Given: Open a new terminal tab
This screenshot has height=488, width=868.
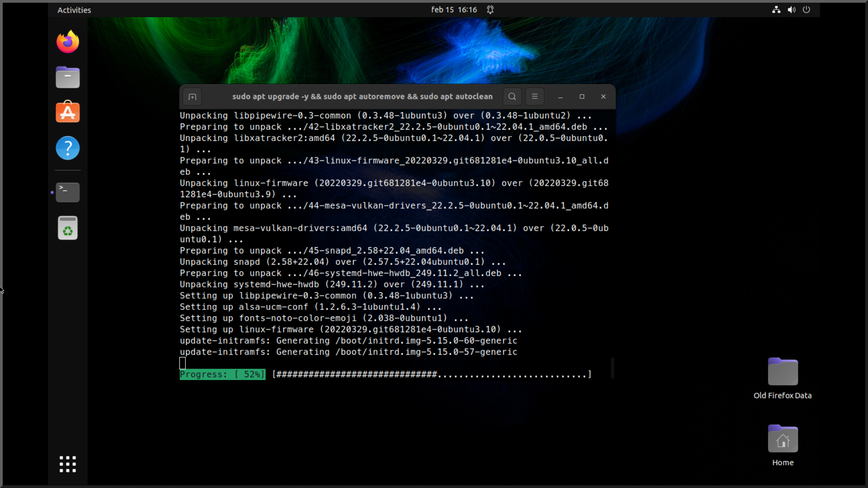Looking at the screenshot, I should (192, 96).
